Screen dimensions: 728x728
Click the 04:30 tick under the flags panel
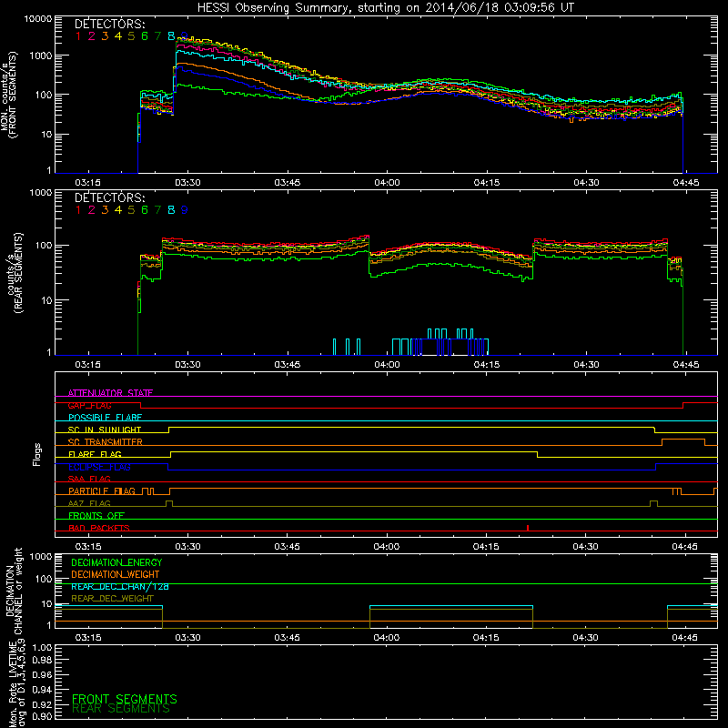click(x=585, y=547)
